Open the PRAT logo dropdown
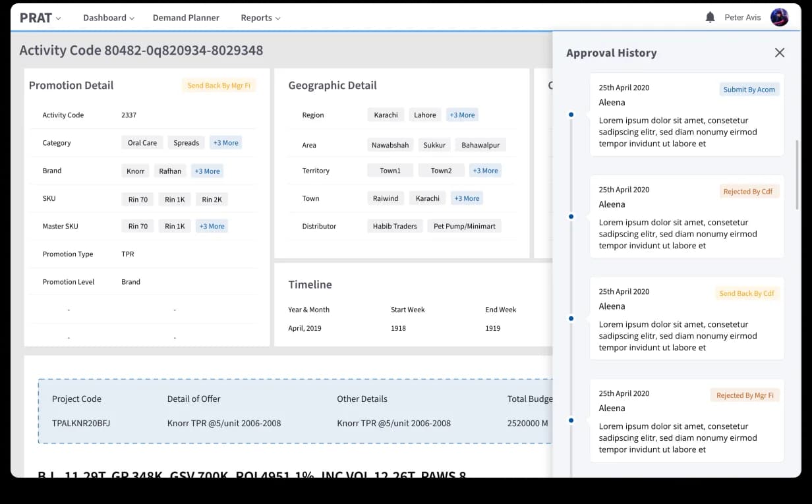 coord(40,18)
